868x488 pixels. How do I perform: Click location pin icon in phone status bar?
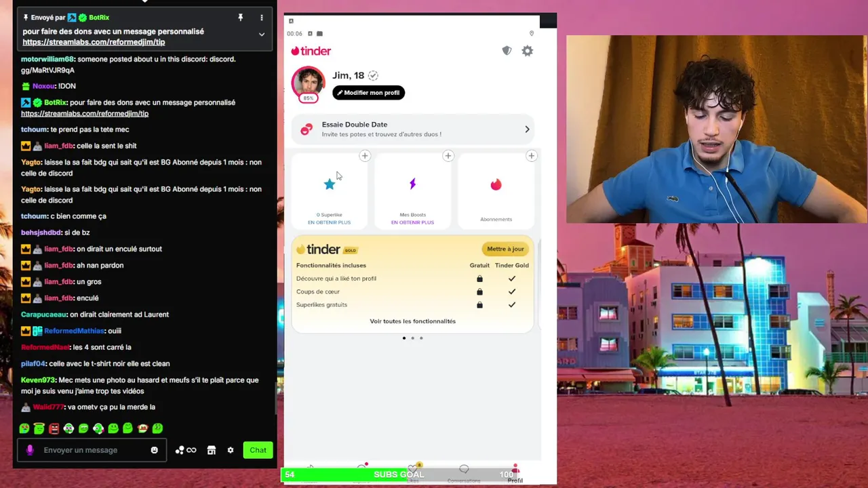click(x=532, y=33)
